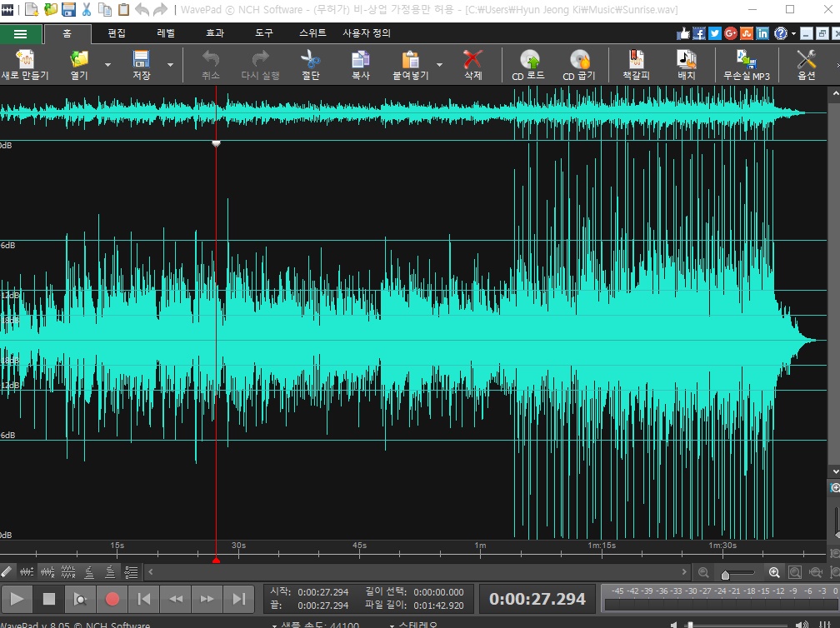Open the green hamburger main menu
The width and height of the screenshot is (840, 628).
click(x=20, y=34)
